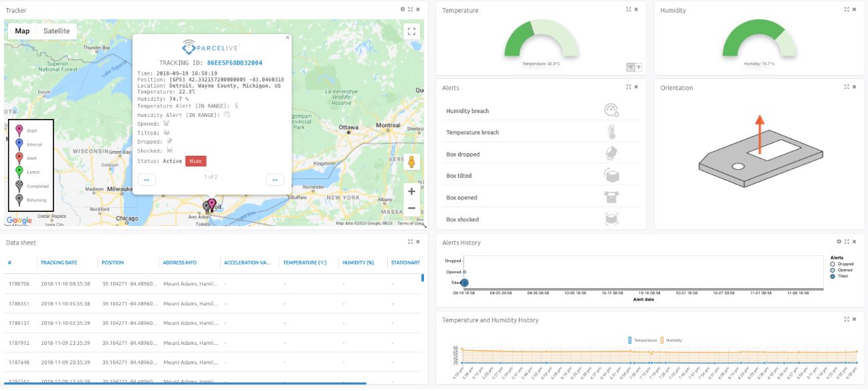Click the Box opened alert icon
Image resolution: width=868 pixels, height=391 pixels.
pos(611,197)
